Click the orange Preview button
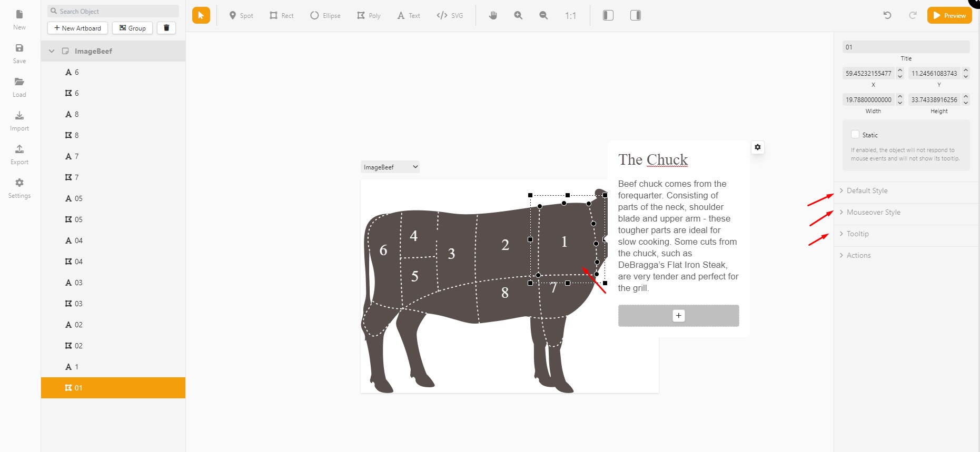Image resolution: width=980 pixels, height=452 pixels. pyautogui.click(x=949, y=16)
